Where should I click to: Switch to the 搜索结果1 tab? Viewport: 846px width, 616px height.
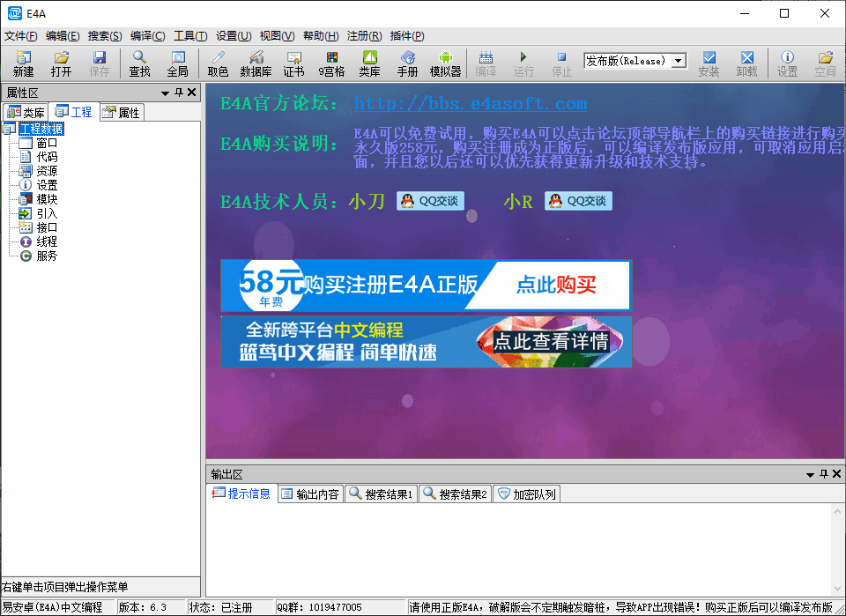pyautogui.click(x=381, y=494)
